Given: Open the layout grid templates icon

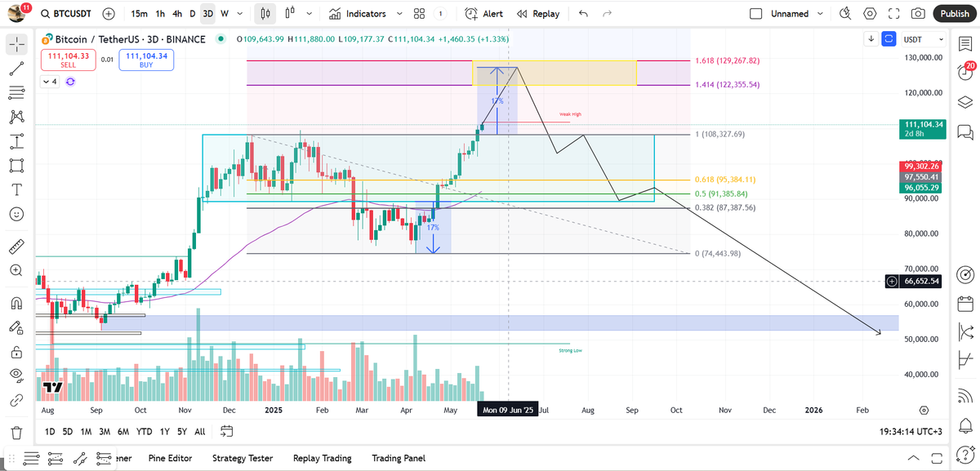Looking at the screenshot, I should tap(419, 14).
